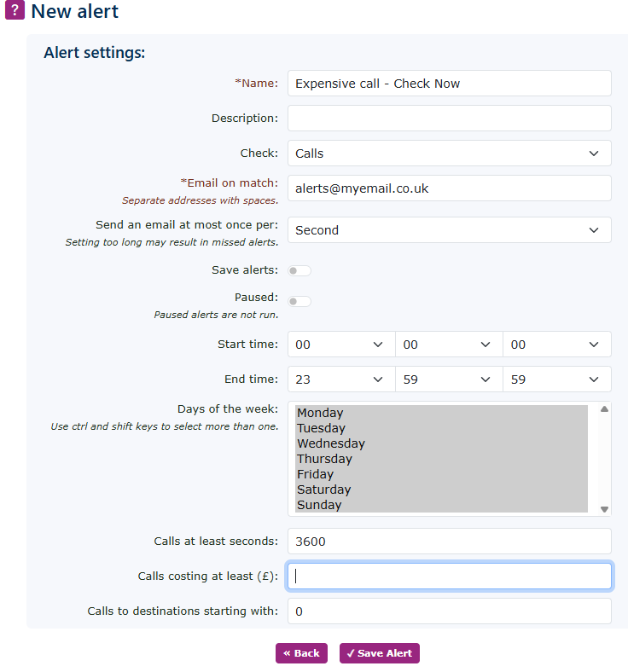628x672 pixels.
Task: Open the End time seconds dropdown
Action: 557,379
